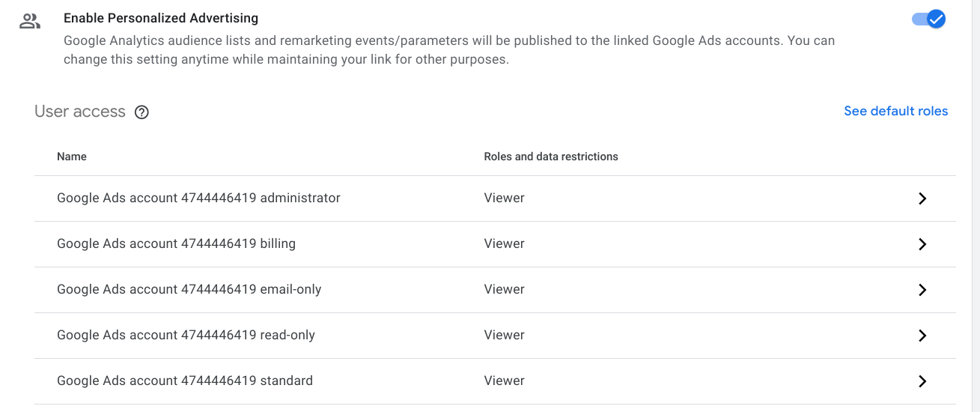The image size is (980, 412).
Task: Open the User access help icon
Action: coord(141,112)
